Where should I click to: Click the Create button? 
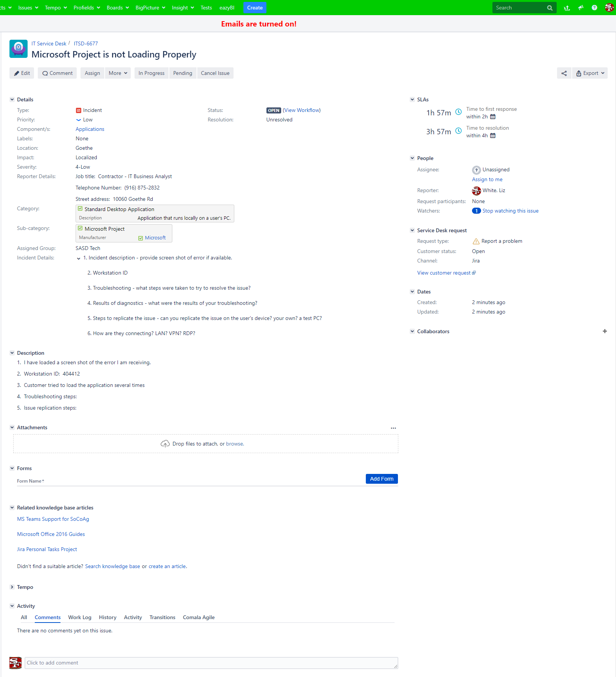pyautogui.click(x=255, y=8)
